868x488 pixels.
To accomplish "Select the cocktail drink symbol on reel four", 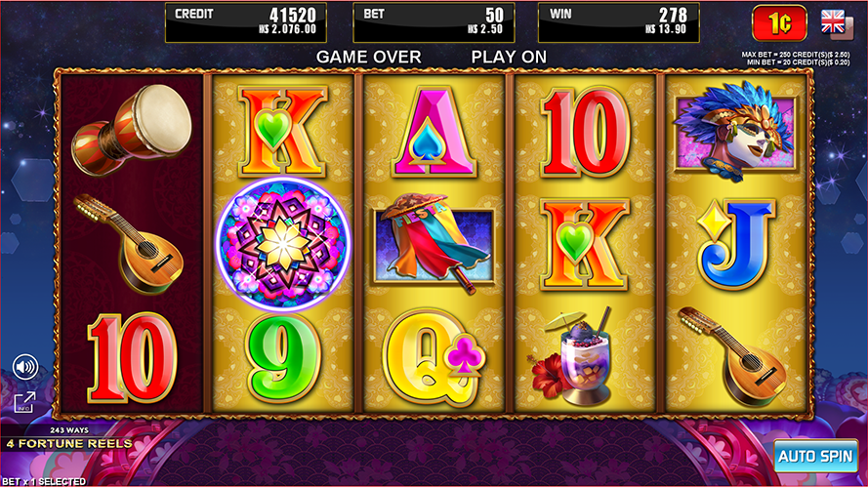I will coord(576,357).
